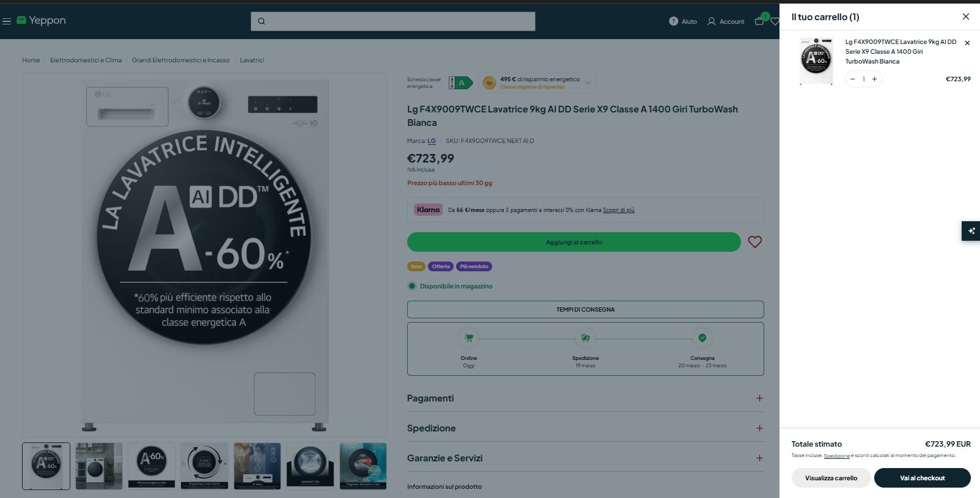Click Visualizza carrello button

(x=831, y=478)
